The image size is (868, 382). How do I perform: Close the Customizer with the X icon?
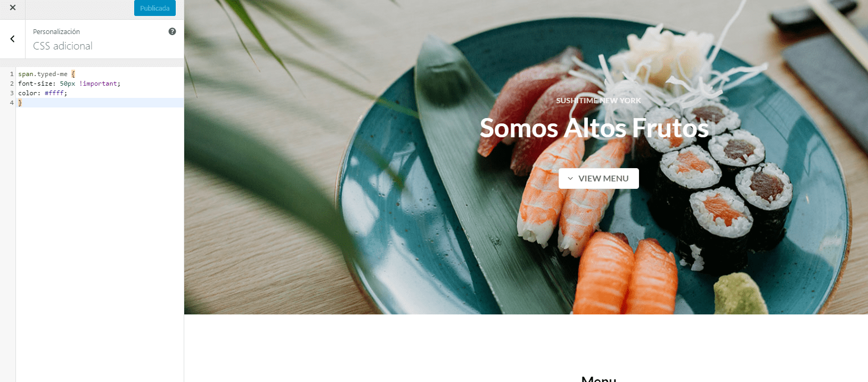coord(13,7)
